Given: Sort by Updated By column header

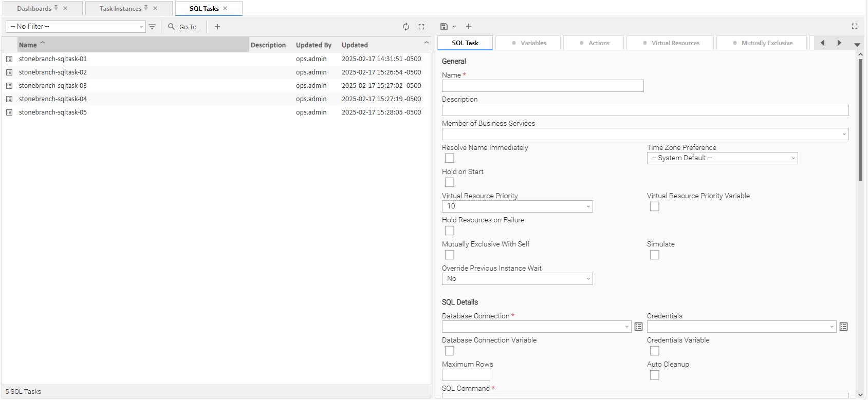Looking at the screenshot, I should (x=313, y=45).
